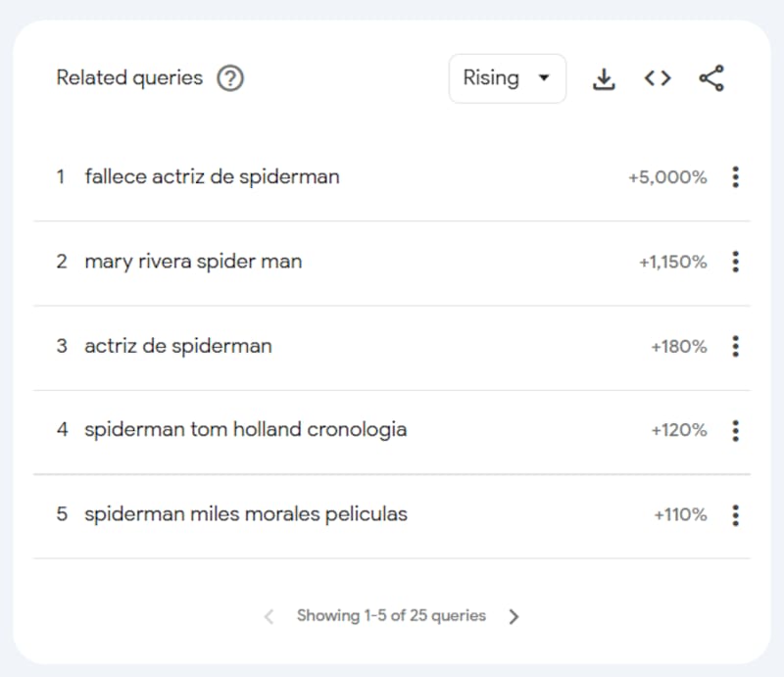Open options menu for fallece actriz de spiderman
Screen dimensions: 784x677
click(736, 177)
